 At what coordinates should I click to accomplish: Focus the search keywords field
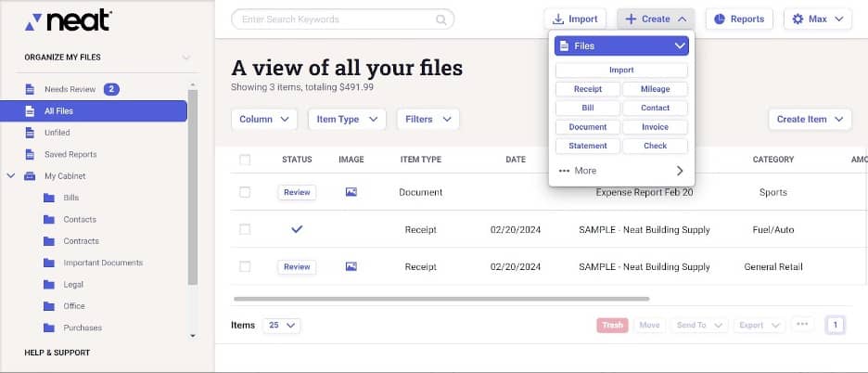(334, 19)
